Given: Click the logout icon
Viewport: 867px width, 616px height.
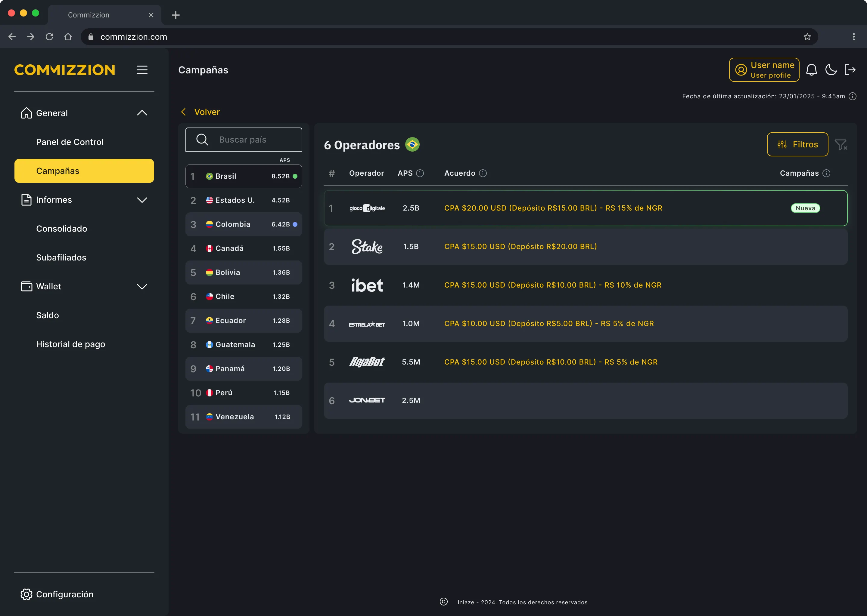Looking at the screenshot, I should (x=850, y=70).
